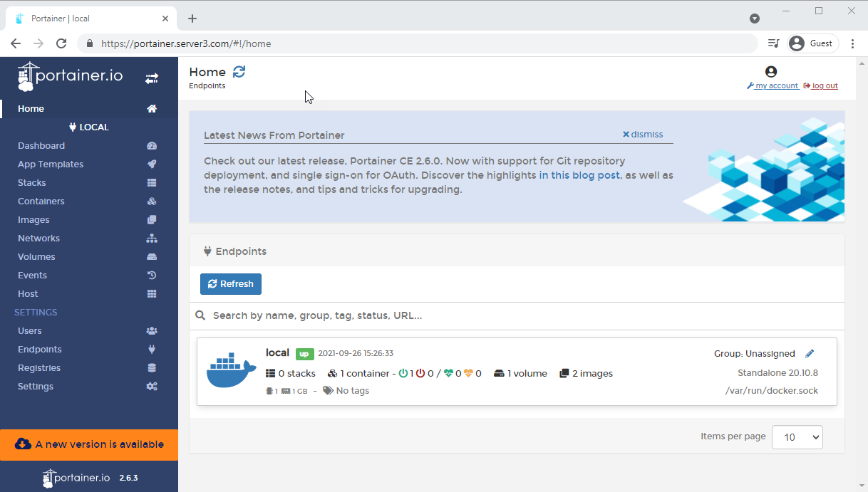Select the Portainer | local browser tab

tap(91, 19)
